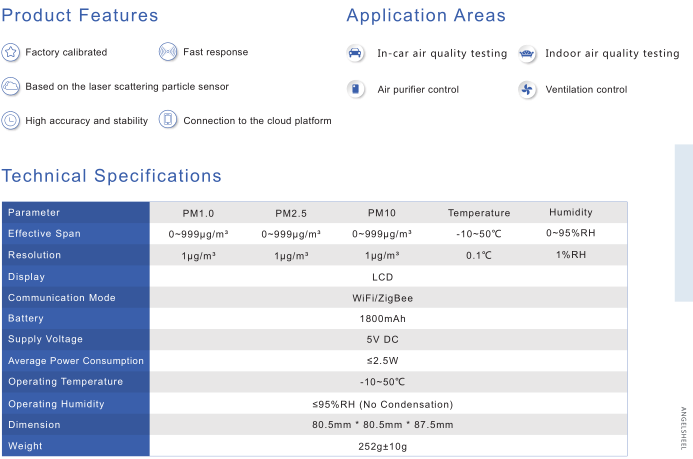This screenshot has width=693, height=459.
Task: Click 'Connection to the cloud platform' text
Action: 257,121
